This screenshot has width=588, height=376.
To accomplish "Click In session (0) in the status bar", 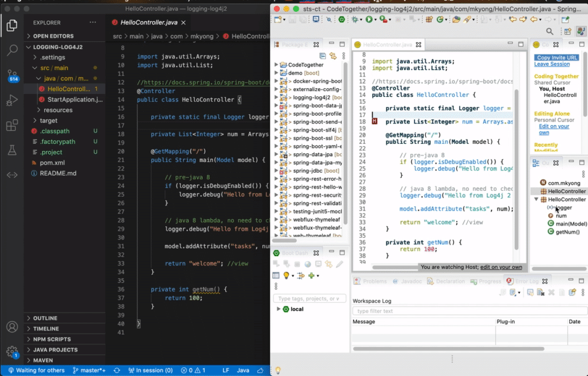I will (151, 370).
